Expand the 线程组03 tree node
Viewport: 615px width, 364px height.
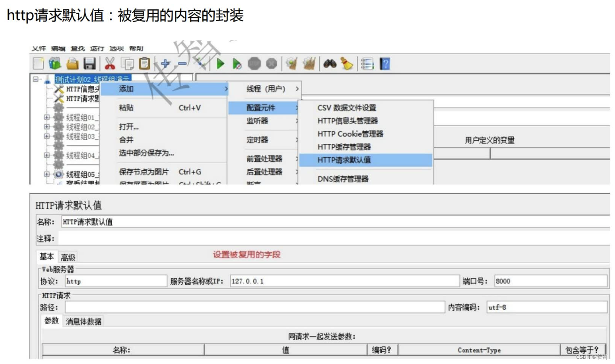pos(46,135)
